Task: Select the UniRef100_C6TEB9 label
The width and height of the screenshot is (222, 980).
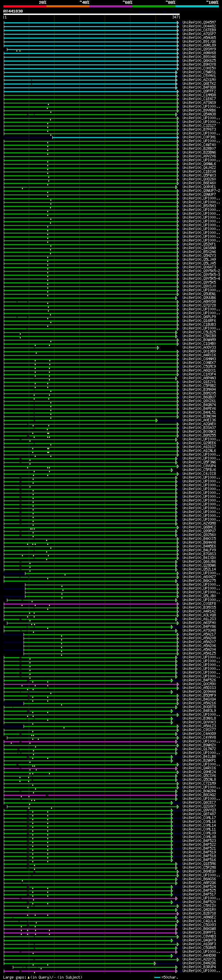Action: pyautogui.click(x=199, y=30)
